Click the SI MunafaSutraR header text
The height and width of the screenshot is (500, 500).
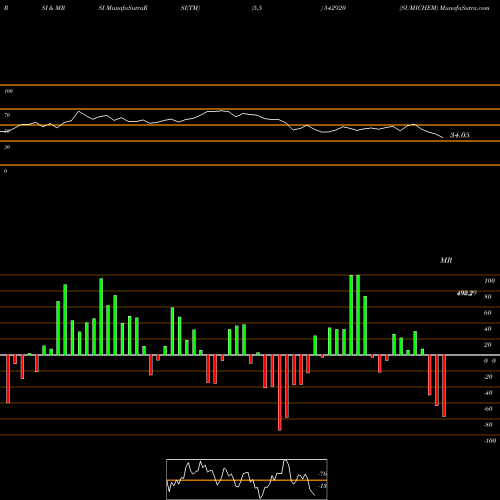123,8
